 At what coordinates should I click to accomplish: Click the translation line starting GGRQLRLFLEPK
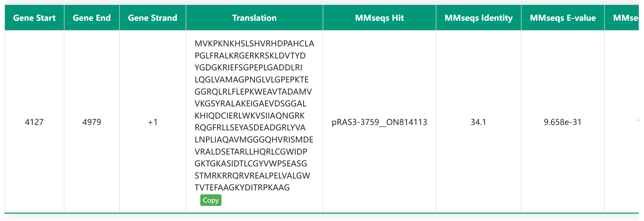click(253, 92)
